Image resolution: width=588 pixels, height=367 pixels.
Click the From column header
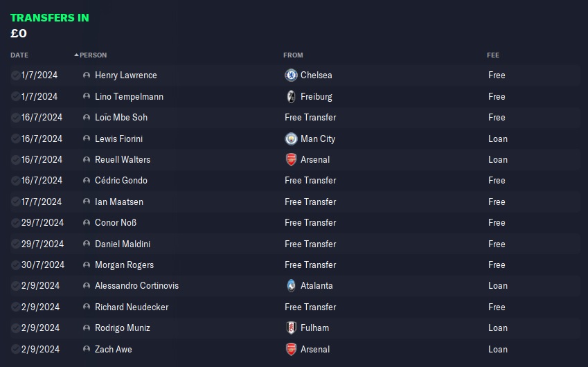click(293, 55)
